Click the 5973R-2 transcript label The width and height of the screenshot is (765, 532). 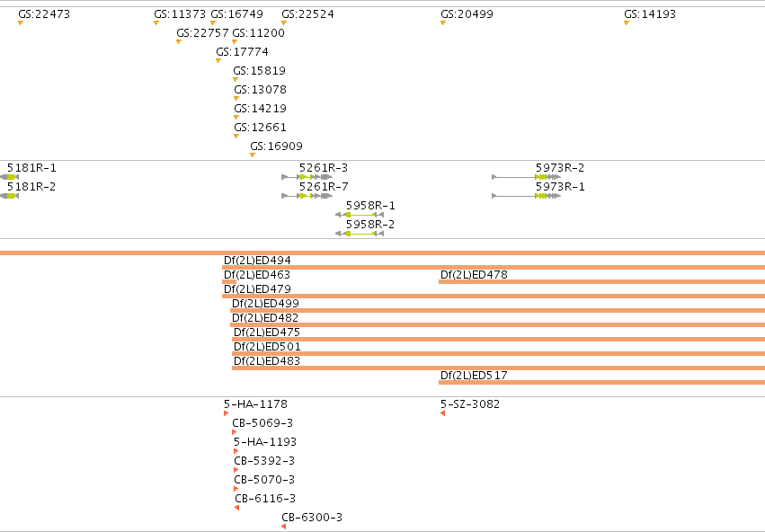click(x=560, y=168)
